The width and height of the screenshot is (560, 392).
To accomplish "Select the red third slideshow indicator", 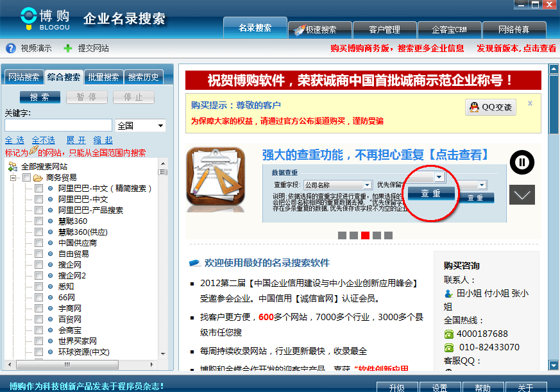I will (365, 235).
